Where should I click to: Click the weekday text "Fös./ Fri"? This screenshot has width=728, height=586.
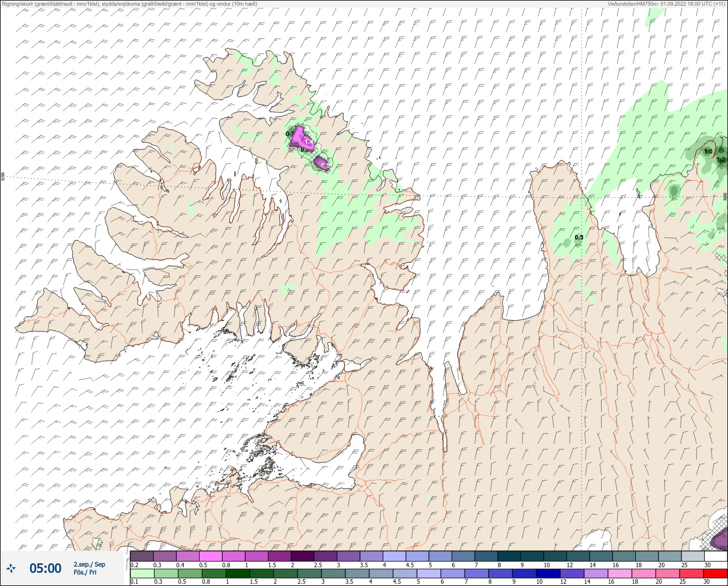point(85,572)
